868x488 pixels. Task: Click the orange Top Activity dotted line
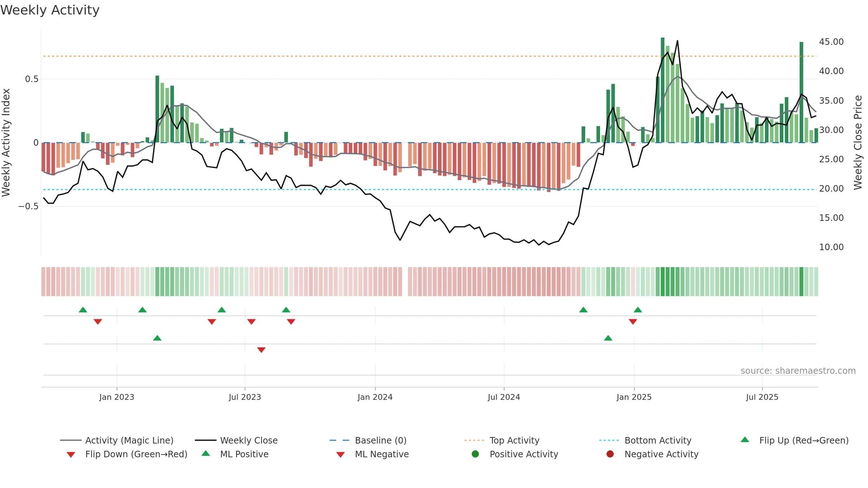point(430,56)
